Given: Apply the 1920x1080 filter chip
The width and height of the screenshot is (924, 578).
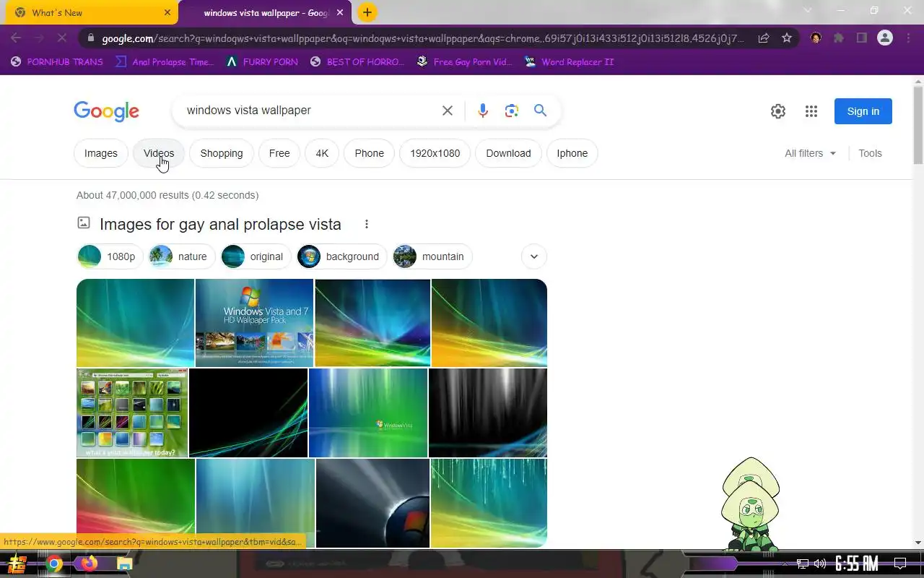Looking at the screenshot, I should 435,153.
